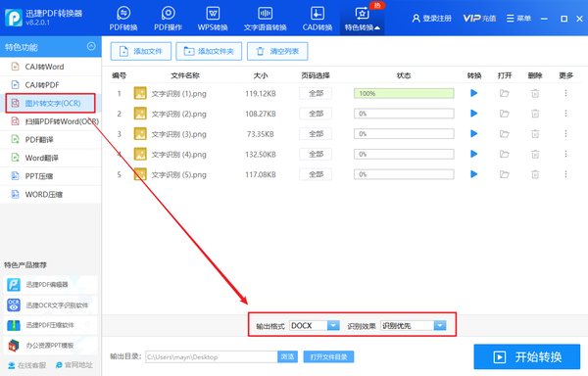Image resolution: width=588 pixels, height=376 pixels.
Task: Open the CAD转换 toolbar icon
Action: point(318,19)
